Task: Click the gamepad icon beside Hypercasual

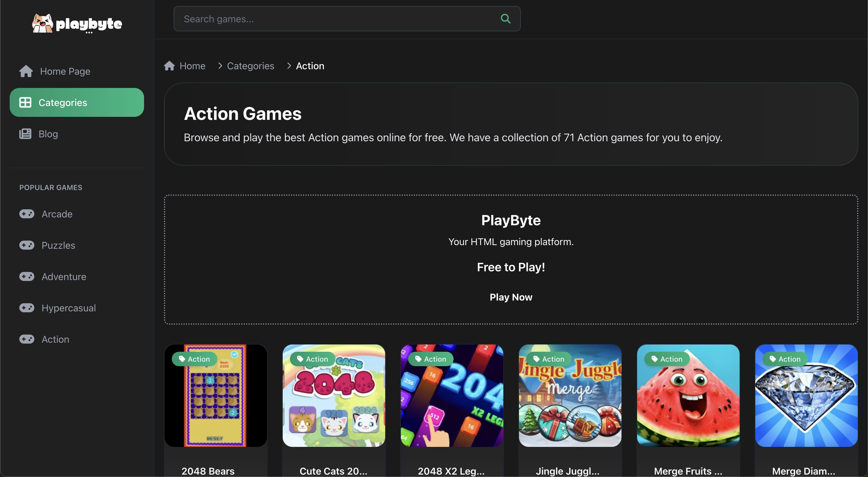Action: click(27, 308)
